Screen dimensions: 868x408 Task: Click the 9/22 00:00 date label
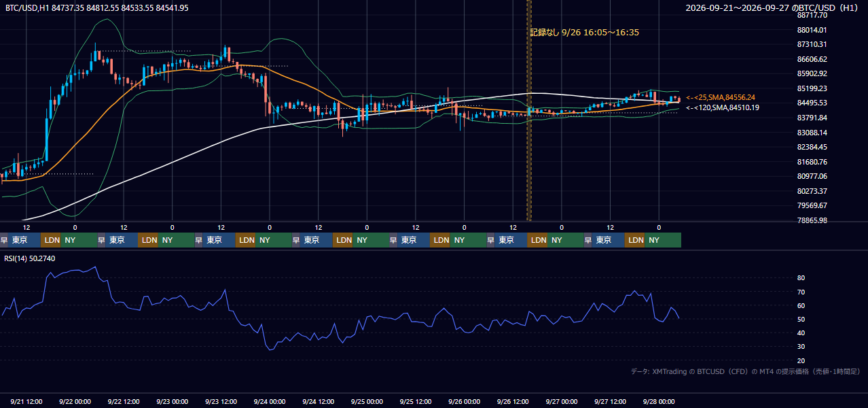coord(75,401)
